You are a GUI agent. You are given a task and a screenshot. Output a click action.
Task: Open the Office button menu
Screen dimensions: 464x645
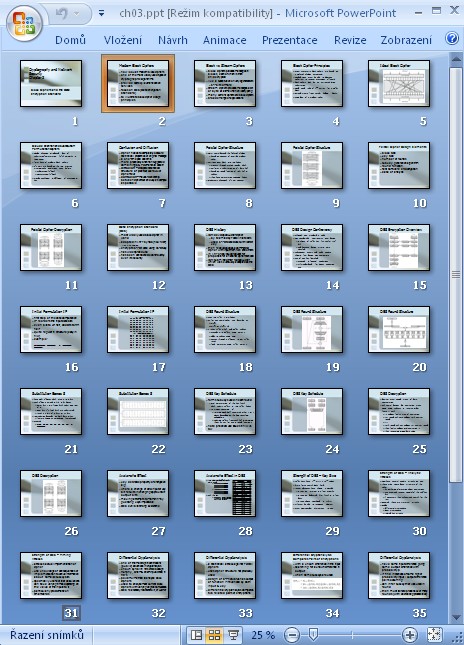pos(24,23)
